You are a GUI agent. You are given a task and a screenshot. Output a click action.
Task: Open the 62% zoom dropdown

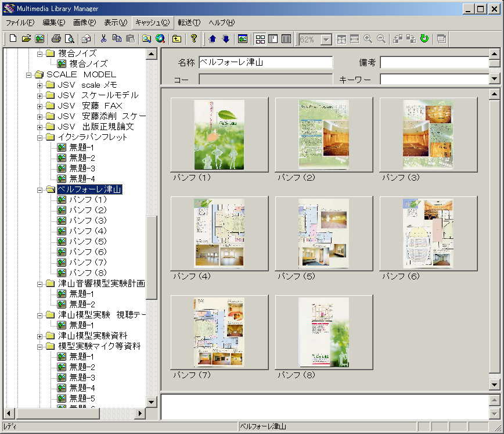(326, 40)
